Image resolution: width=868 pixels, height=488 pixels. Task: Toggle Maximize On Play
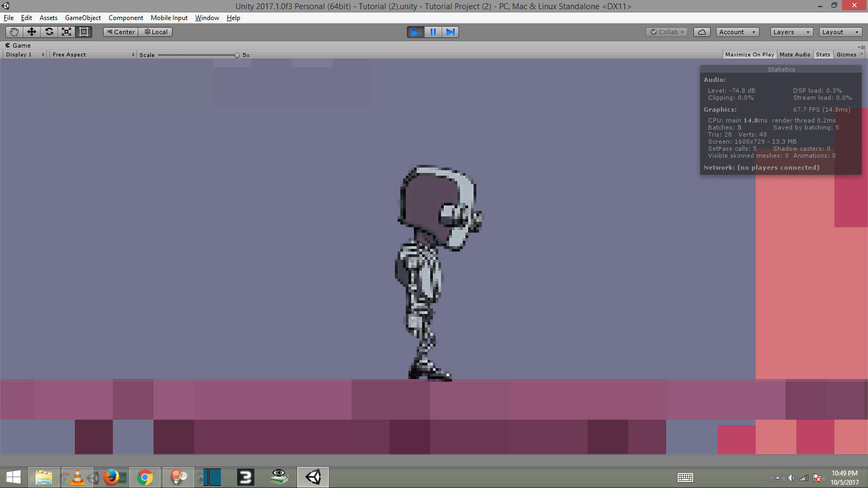click(750, 55)
